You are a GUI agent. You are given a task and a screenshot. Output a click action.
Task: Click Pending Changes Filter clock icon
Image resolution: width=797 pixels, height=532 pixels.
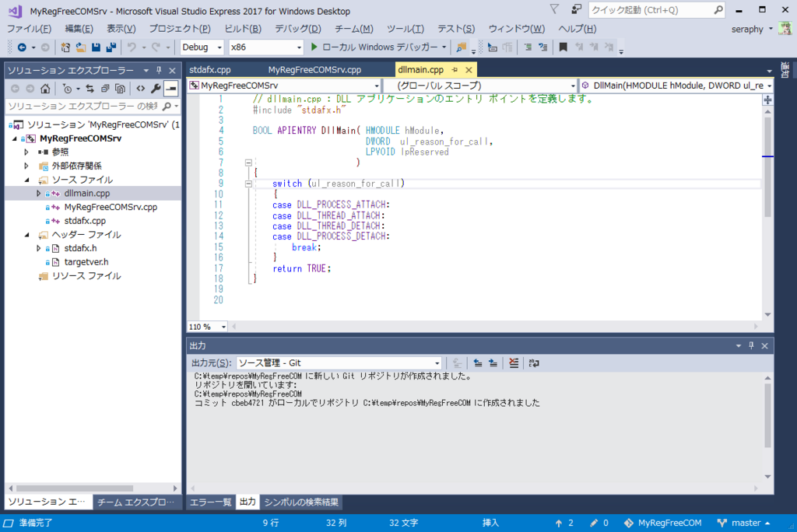[x=67, y=89]
